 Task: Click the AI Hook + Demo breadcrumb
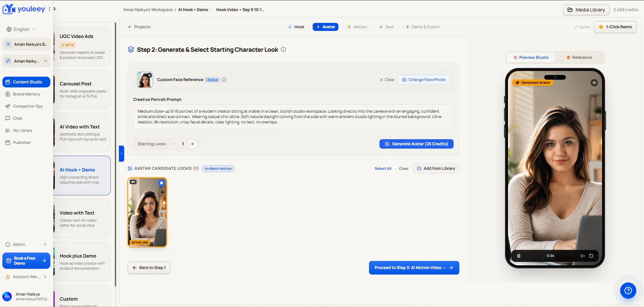(x=193, y=10)
